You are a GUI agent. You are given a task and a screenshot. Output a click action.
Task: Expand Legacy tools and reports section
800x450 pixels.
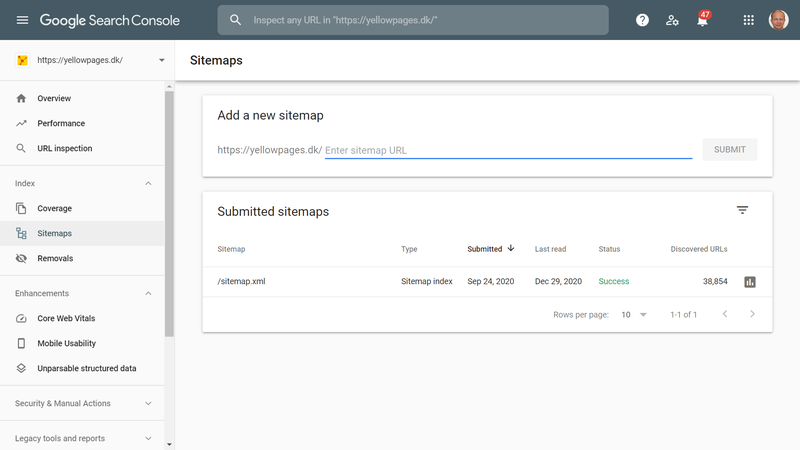(148, 439)
